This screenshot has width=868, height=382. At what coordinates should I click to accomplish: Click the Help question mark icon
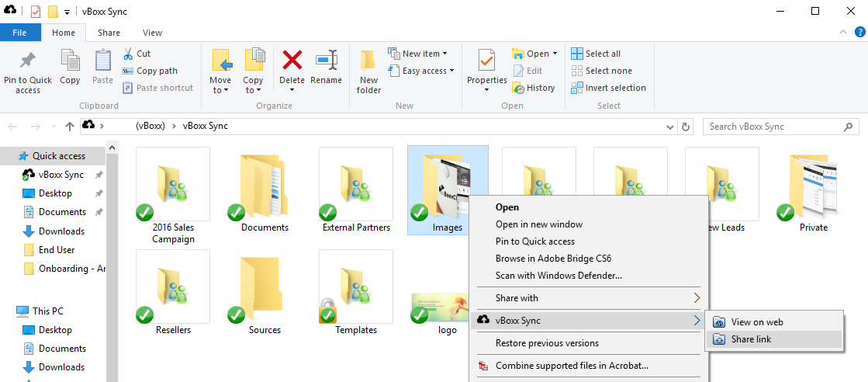click(x=859, y=32)
